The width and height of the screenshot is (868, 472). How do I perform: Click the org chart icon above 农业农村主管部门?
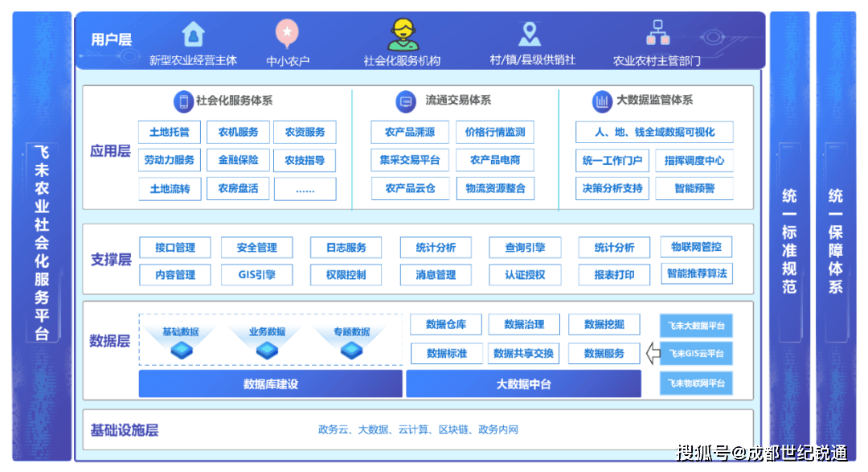point(657,34)
